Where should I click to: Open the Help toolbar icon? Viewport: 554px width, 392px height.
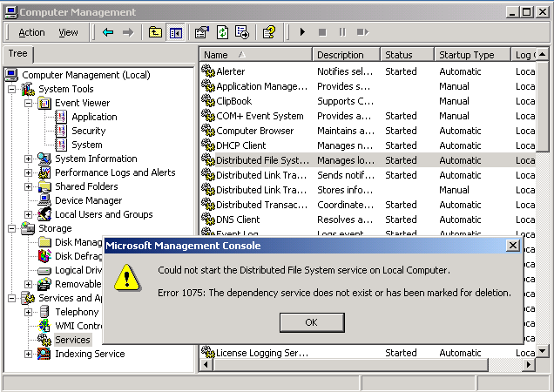(x=269, y=32)
